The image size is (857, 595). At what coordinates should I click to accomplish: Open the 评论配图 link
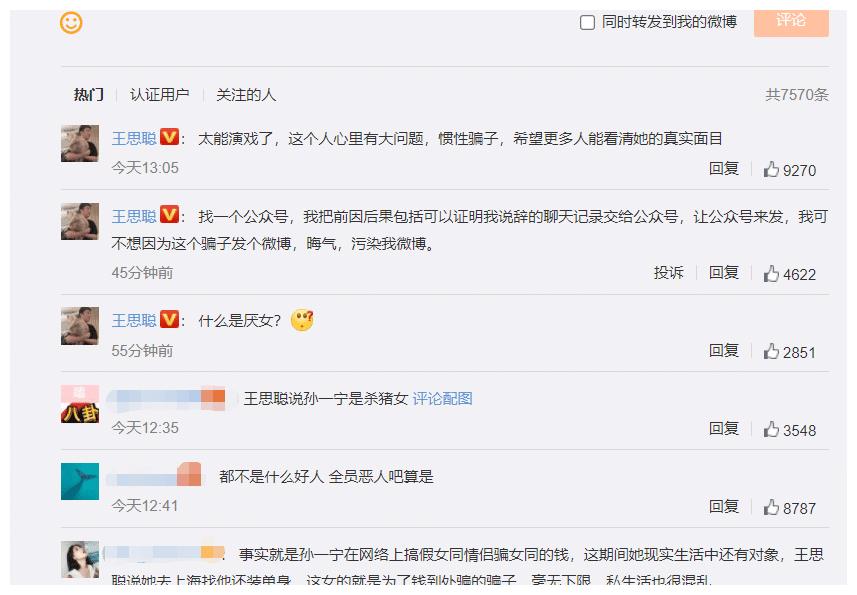click(442, 399)
